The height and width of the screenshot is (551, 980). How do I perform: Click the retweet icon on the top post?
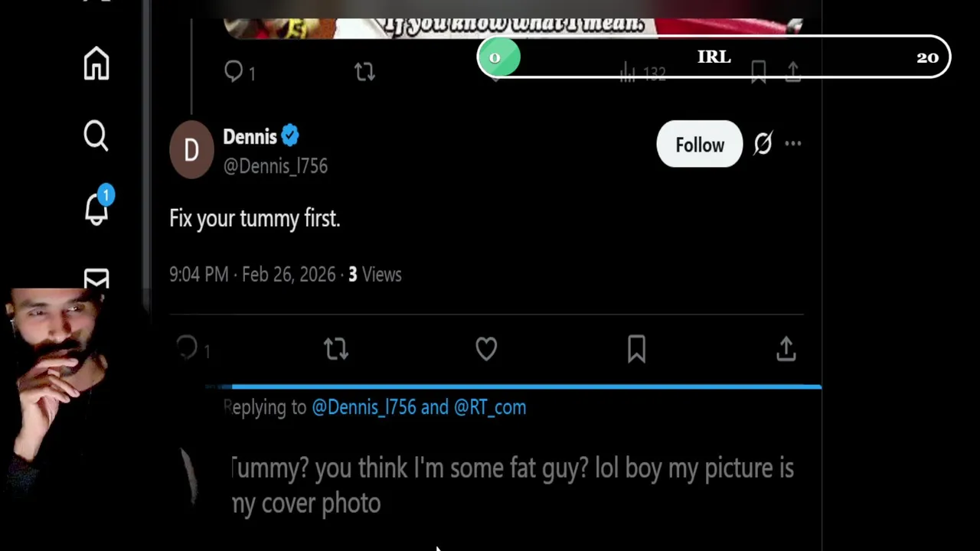[x=364, y=72]
